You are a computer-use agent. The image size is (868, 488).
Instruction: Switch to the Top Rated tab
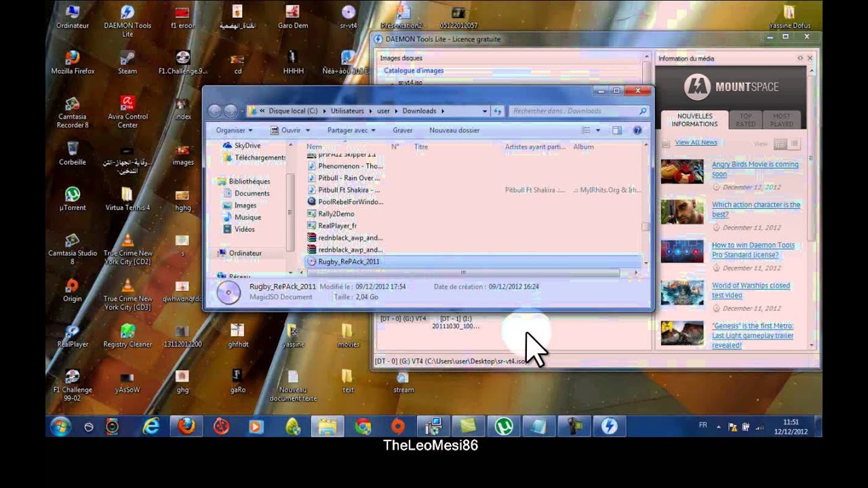746,120
